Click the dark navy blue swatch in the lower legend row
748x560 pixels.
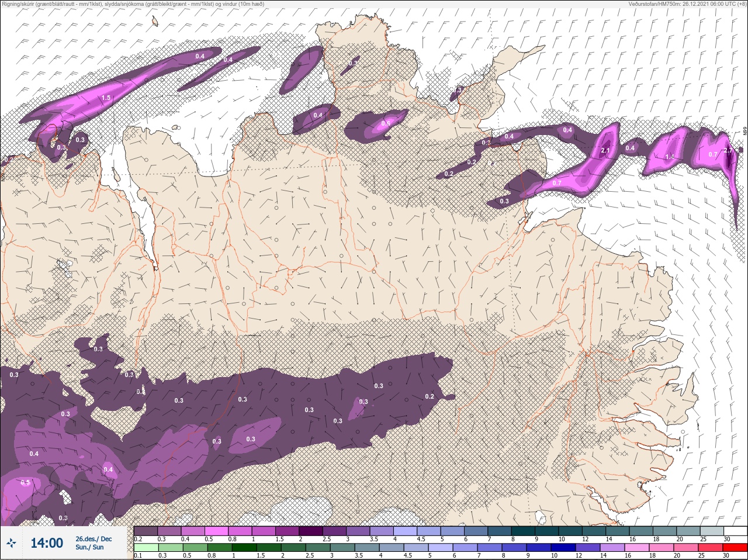coord(563,547)
